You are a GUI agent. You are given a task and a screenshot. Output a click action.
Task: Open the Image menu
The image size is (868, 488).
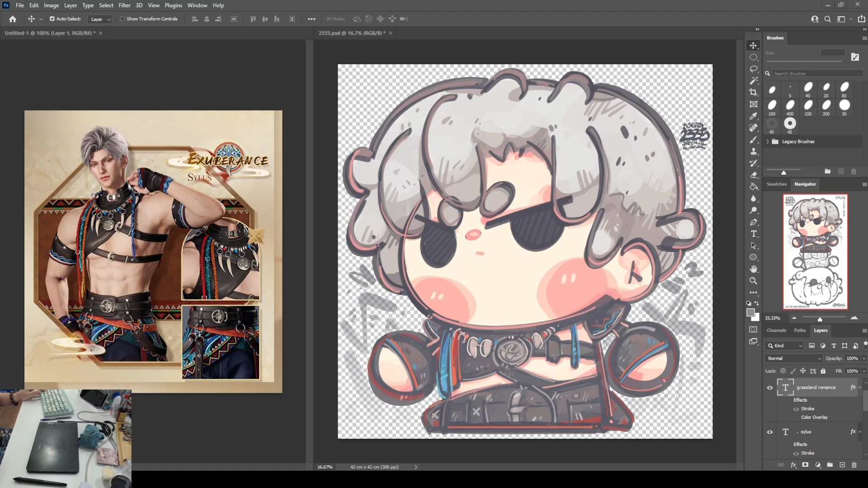[x=51, y=5]
